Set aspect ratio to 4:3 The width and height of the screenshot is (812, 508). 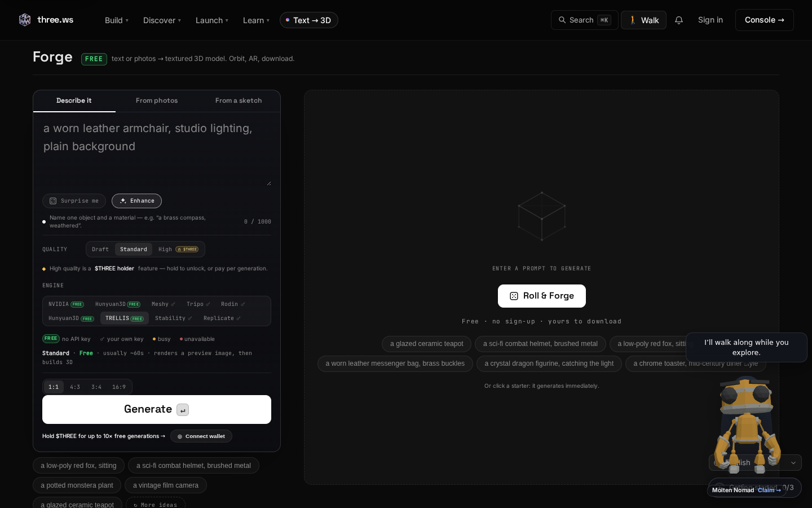(75, 387)
